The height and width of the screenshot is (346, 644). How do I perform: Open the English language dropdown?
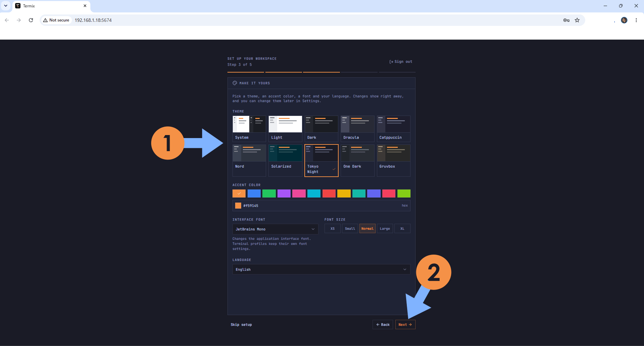coord(321,269)
